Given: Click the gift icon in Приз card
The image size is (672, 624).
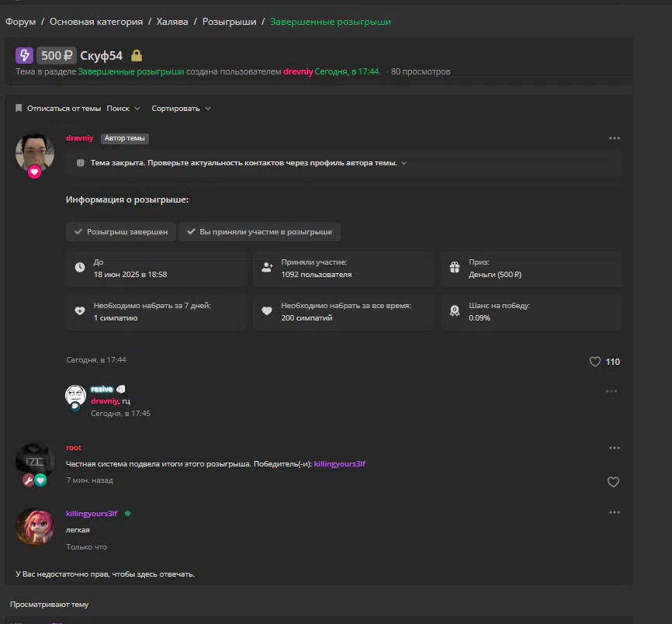Looking at the screenshot, I should tap(455, 268).
